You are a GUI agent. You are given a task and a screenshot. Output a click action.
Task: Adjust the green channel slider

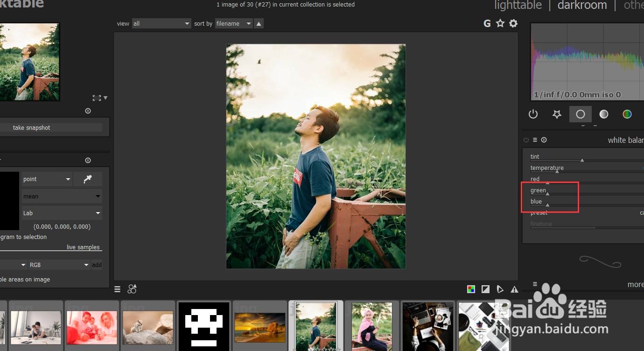(x=587, y=191)
